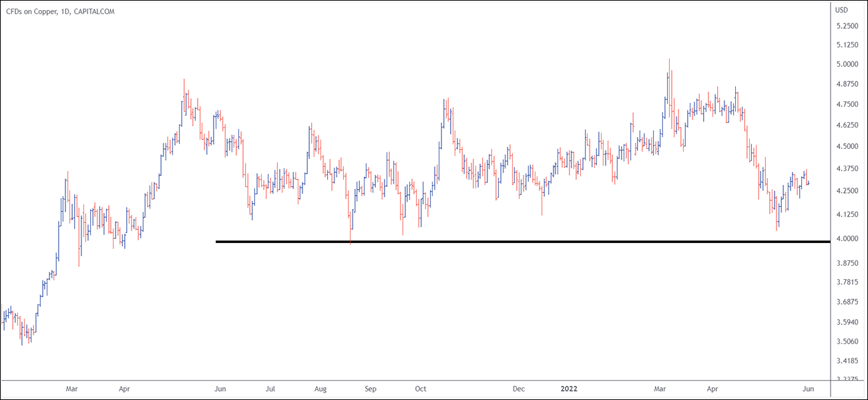Click the 4.2500 price axis value
Image resolution: width=868 pixels, height=400 pixels.
pos(847,191)
